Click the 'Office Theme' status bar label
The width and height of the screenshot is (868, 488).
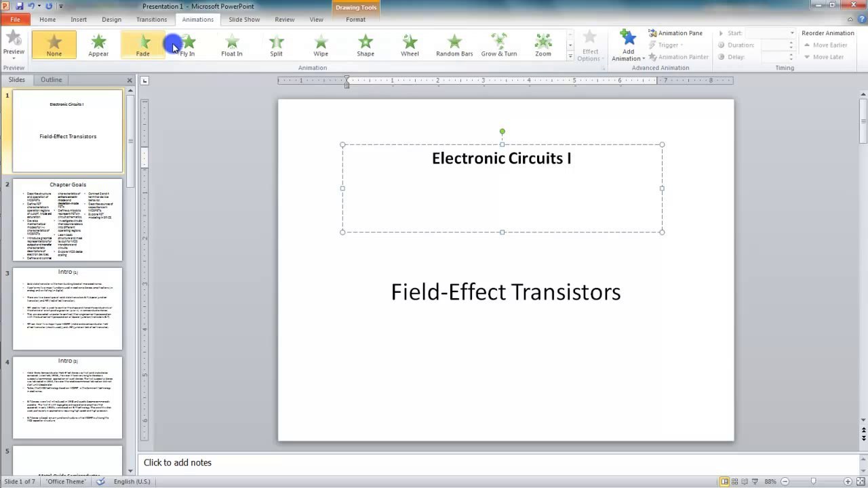coord(66,481)
